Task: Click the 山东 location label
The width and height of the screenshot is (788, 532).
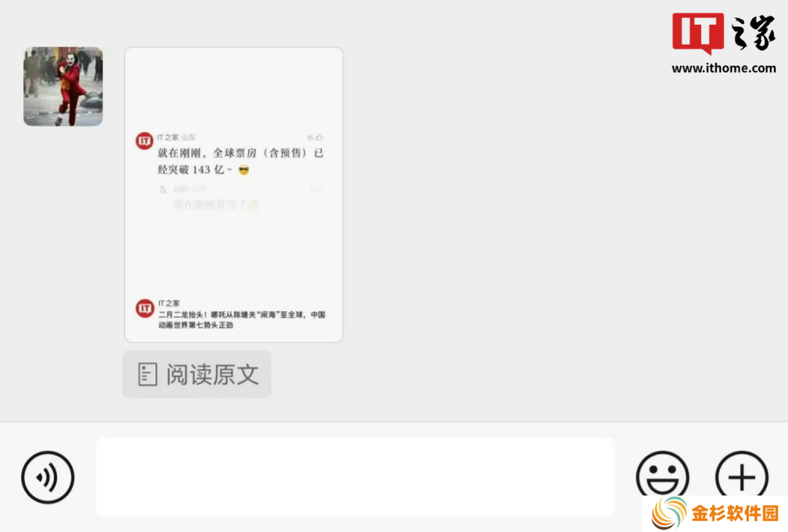Action: tap(188, 137)
